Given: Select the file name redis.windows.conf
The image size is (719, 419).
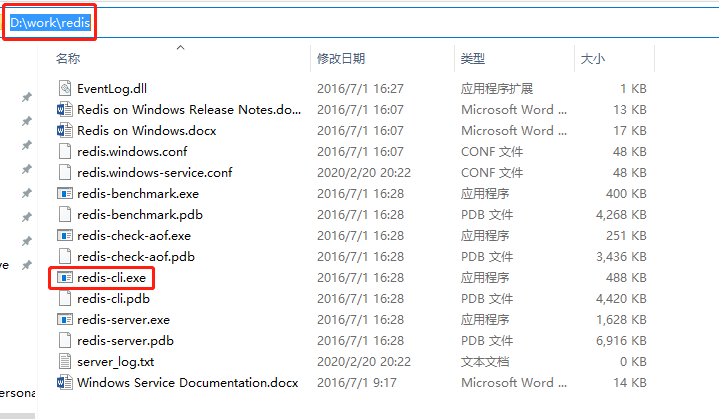Looking at the screenshot, I should pos(132,152).
